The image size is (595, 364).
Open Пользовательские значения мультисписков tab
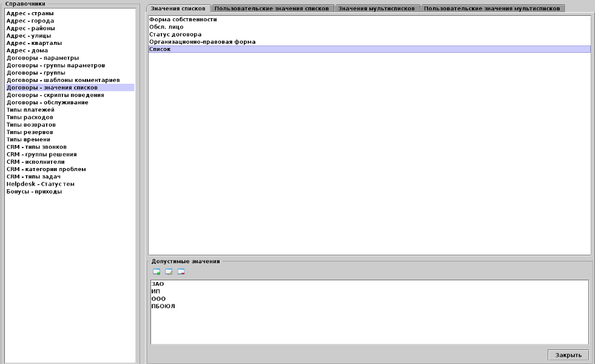492,8
